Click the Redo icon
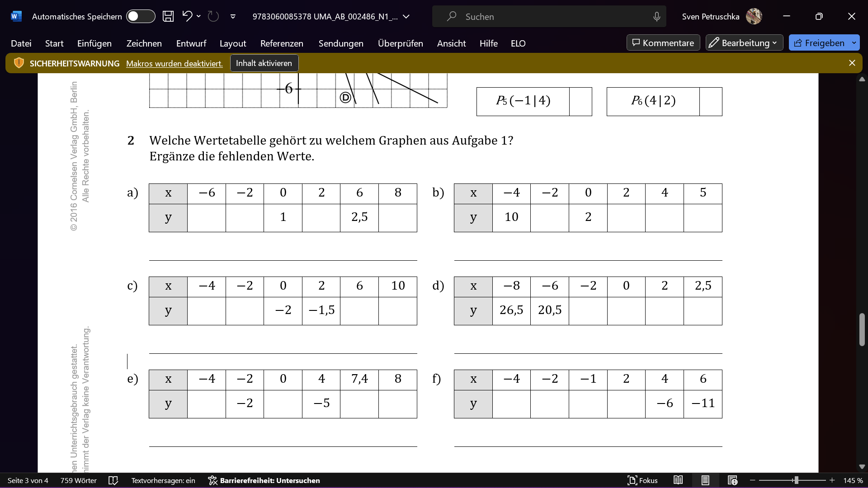Viewport: 868px width, 488px height. pyautogui.click(x=213, y=17)
